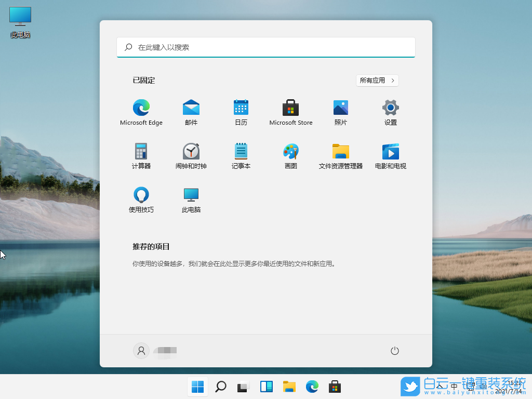This screenshot has width=532, height=399.
Task: Launch 画图 (Paint)
Action: pyautogui.click(x=290, y=151)
